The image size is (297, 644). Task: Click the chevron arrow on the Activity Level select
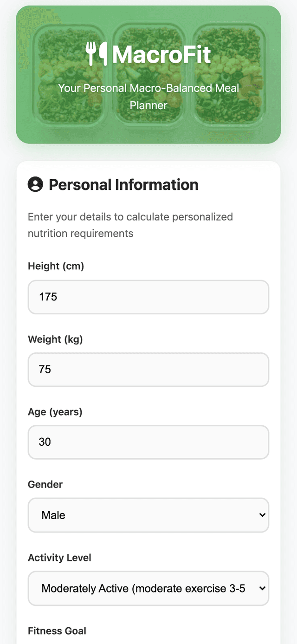pos(262,588)
